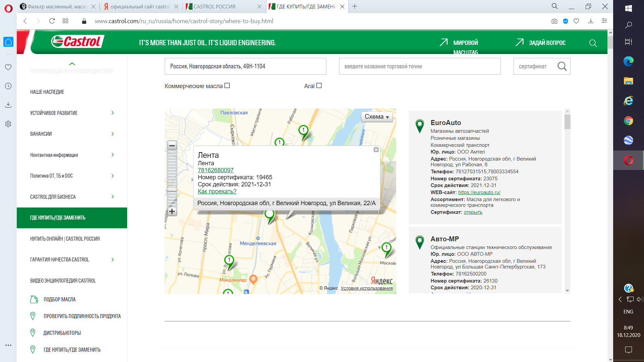Open the downloads icon in address bar

[x=591, y=21]
